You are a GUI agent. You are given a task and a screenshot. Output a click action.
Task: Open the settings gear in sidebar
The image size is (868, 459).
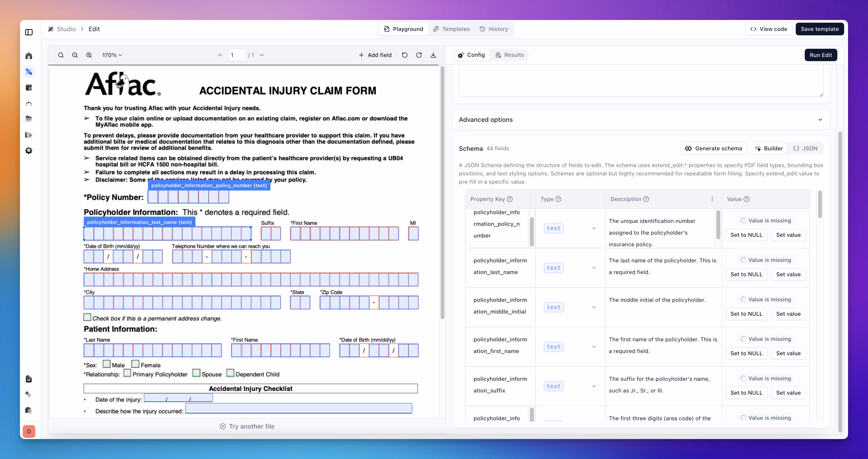(29, 150)
